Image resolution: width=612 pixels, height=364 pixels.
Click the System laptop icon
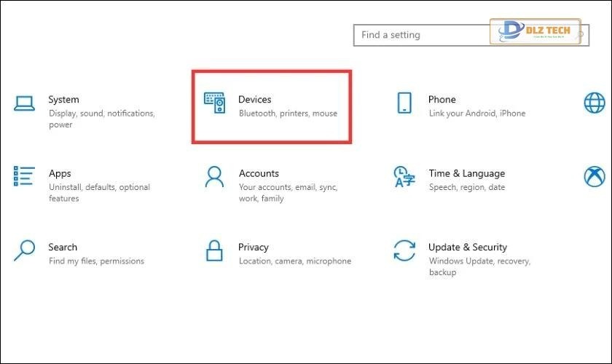pyautogui.click(x=24, y=103)
